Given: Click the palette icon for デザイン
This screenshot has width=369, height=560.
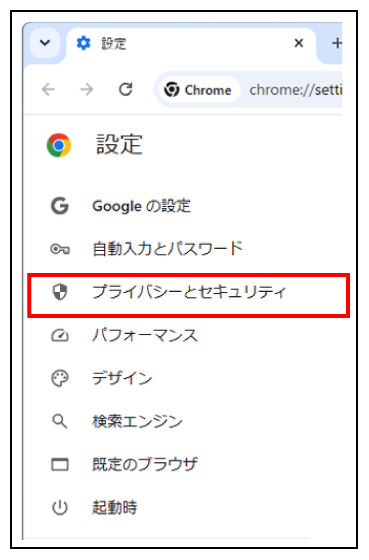Looking at the screenshot, I should 60,379.
